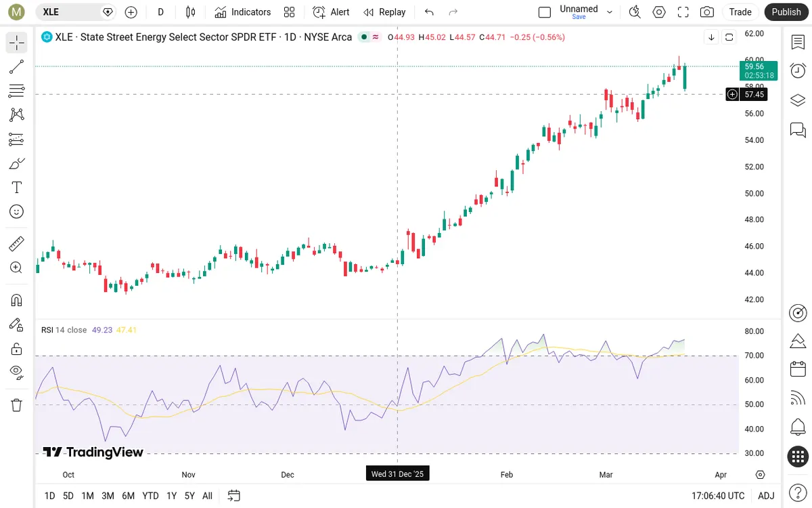Remove objects with trash icon
Image resolution: width=812 pixels, height=508 pixels.
pos(17,405)
